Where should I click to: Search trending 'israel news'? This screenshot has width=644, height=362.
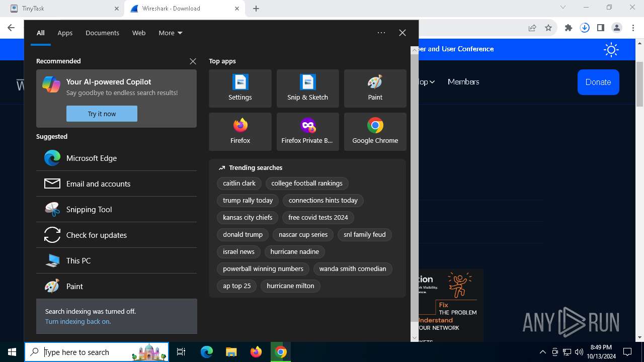tap(239, 251)
